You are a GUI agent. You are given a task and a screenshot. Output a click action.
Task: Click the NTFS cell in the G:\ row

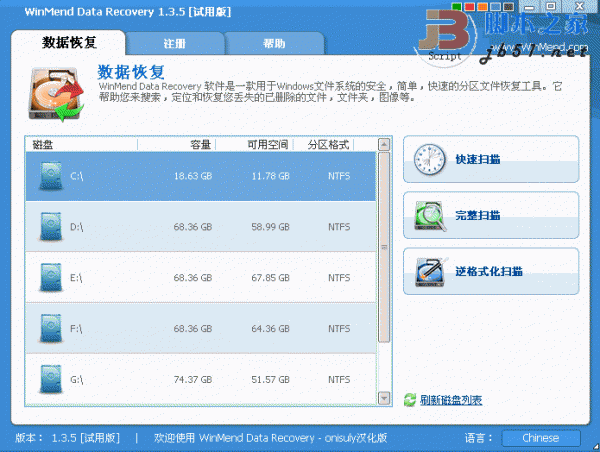coord(339,380)
